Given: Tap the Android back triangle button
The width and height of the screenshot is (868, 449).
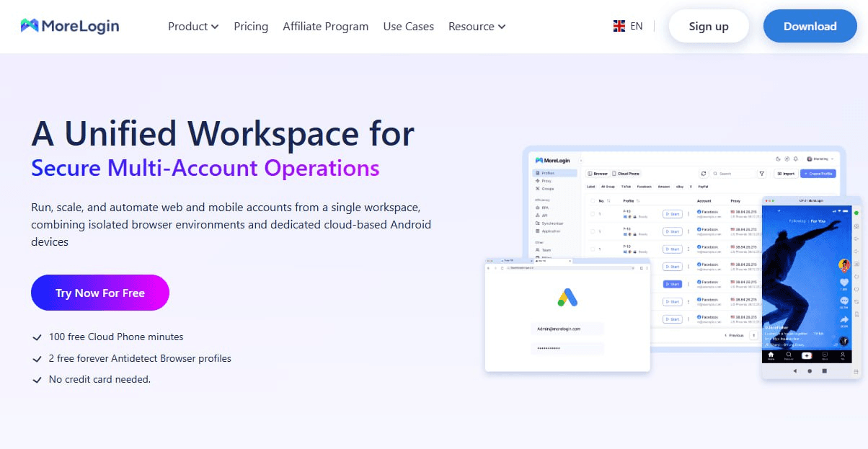Looking at the screenshot, I should (795, 370).
